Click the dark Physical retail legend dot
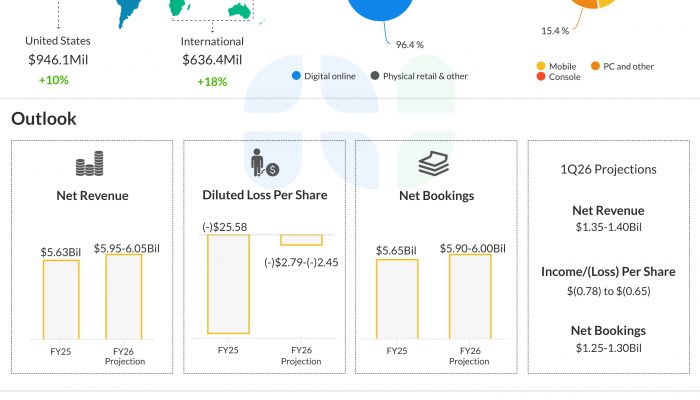Screen dimensions: 700x400 point(374,76)
